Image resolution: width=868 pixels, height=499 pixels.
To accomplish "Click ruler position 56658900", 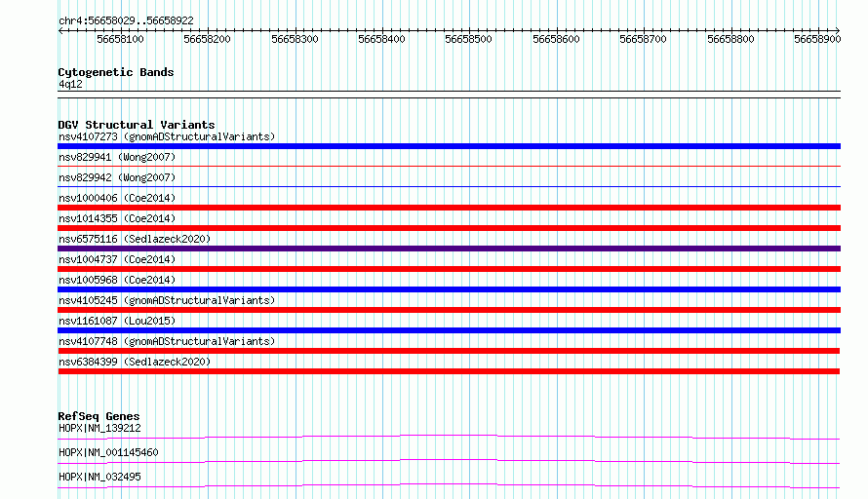I will tap(817, 39).
